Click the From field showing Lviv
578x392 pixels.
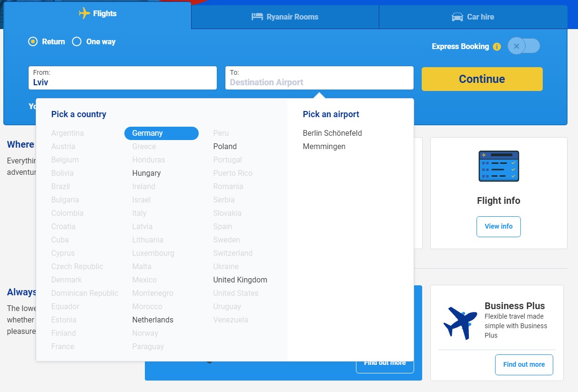tap(122, 78)
